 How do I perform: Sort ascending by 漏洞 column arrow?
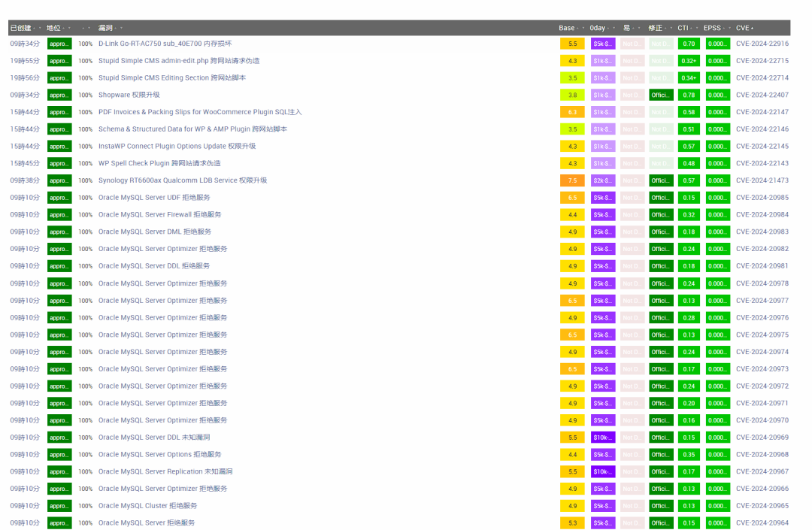pos(116,28)
